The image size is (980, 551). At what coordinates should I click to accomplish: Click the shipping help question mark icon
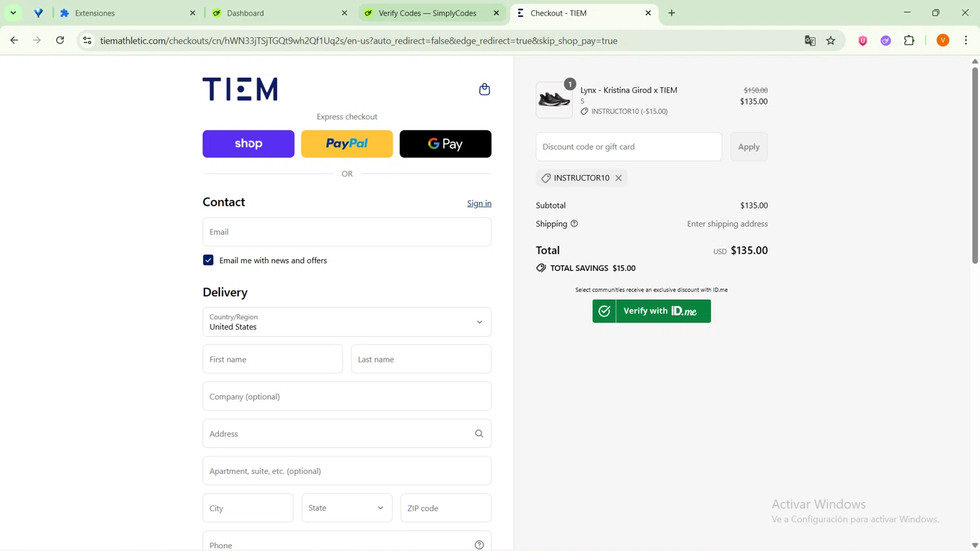[574, 224]
